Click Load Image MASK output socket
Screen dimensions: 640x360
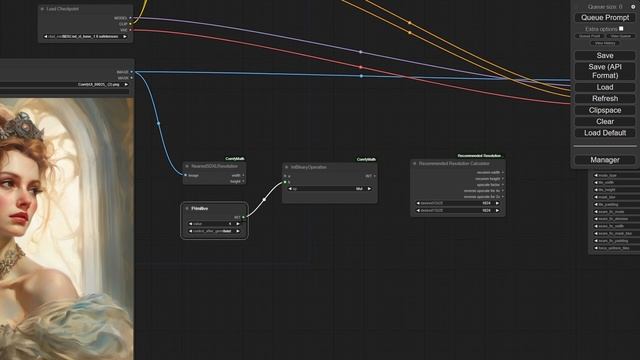point(132,78)
